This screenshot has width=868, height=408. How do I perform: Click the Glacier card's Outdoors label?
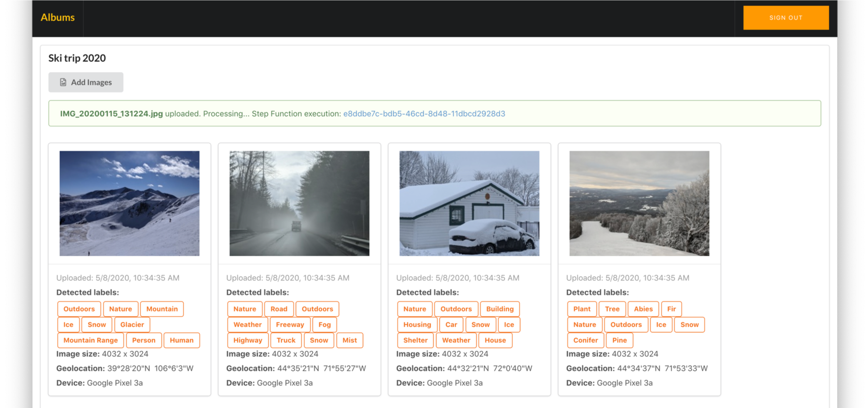pos(79,309)
